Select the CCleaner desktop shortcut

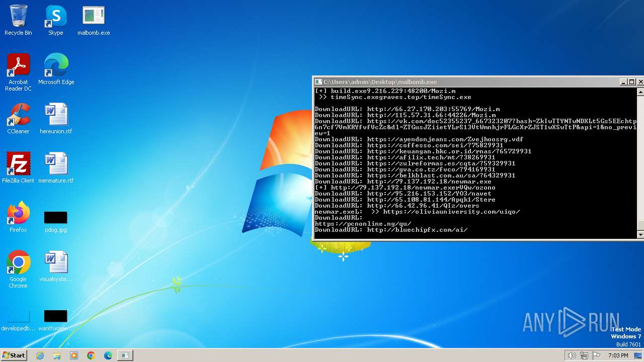click(18, 119)
